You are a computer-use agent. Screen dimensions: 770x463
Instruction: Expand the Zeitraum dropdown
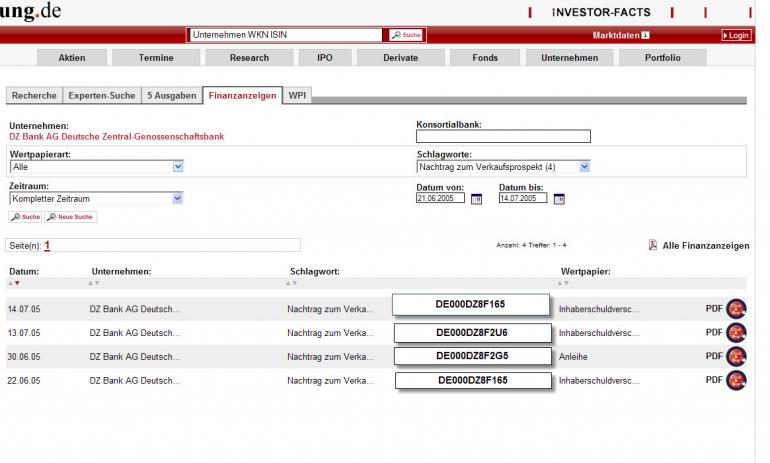coord(178,198)
